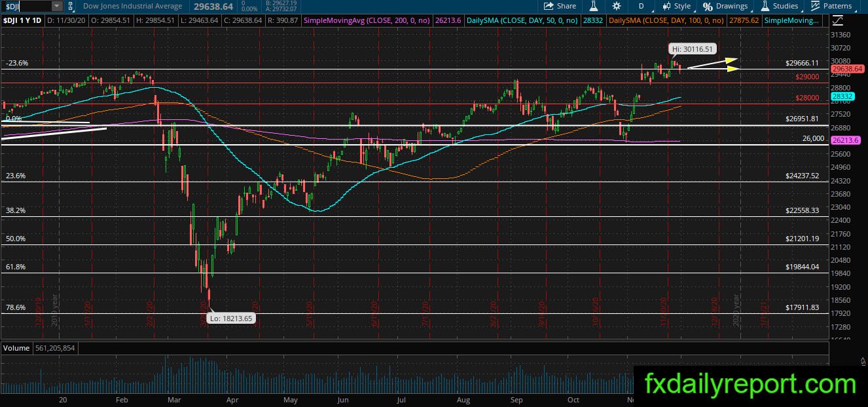Click the 26,000 level label

tap(812, 138)
